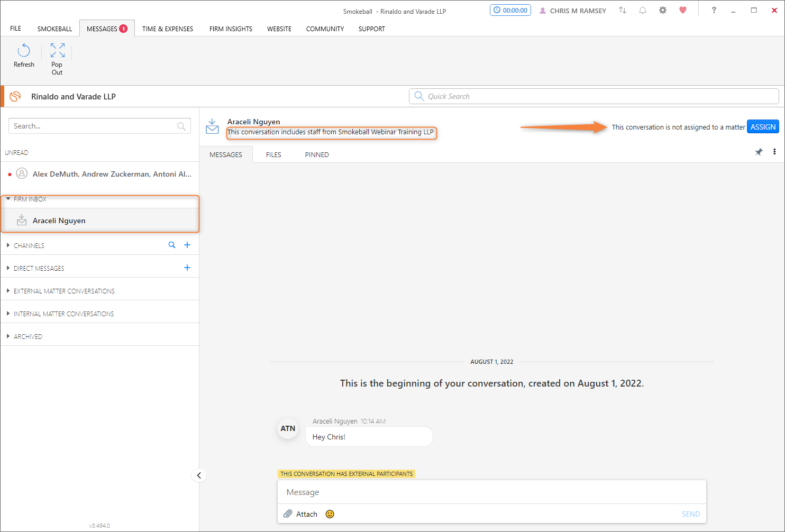Expand Internal Matter Conversations
Image resolution: width=785 pixels, height=532 pixels.
click(8, 314)
